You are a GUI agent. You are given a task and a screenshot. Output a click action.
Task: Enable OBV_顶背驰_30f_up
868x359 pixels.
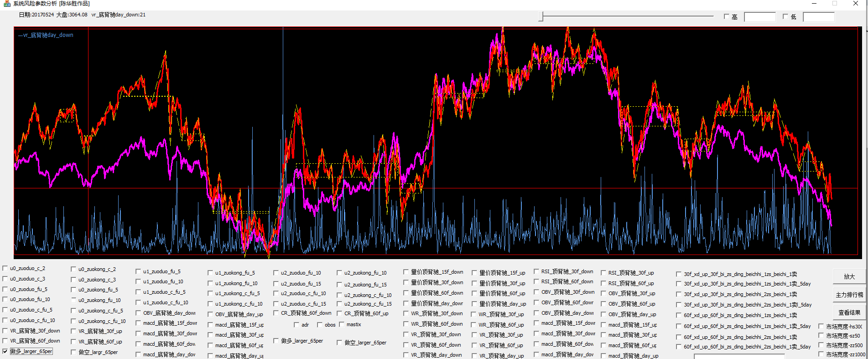tap(603, 293)
